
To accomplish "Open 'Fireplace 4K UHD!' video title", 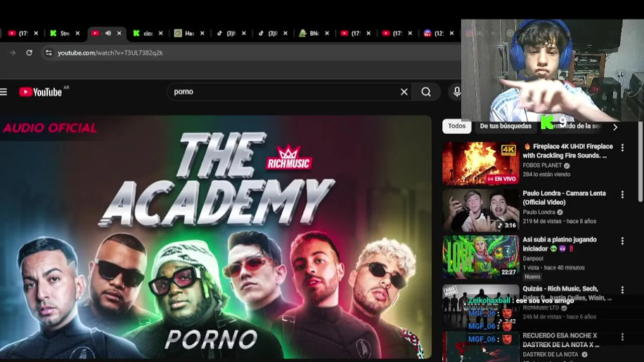I will [568, 151].
